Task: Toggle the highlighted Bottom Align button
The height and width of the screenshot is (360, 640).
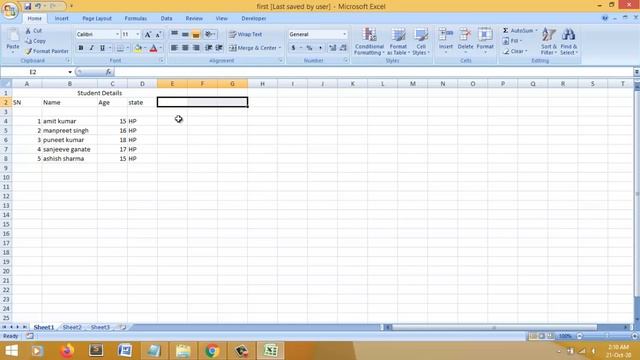Action: (x=196, y=35)
